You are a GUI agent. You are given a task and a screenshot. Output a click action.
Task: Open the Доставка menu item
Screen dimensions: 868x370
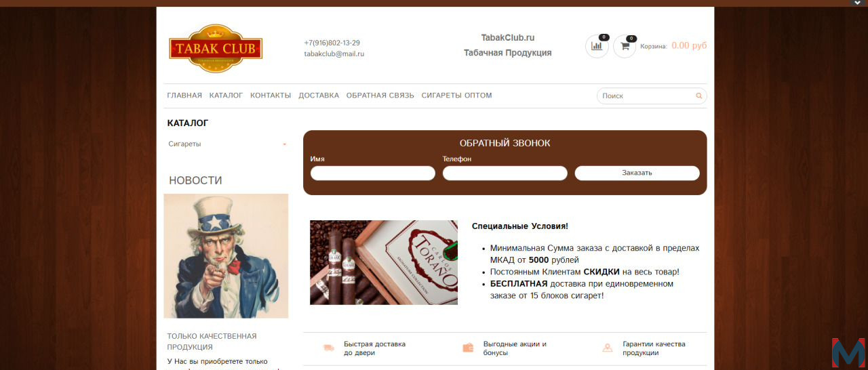coord(319,96)
